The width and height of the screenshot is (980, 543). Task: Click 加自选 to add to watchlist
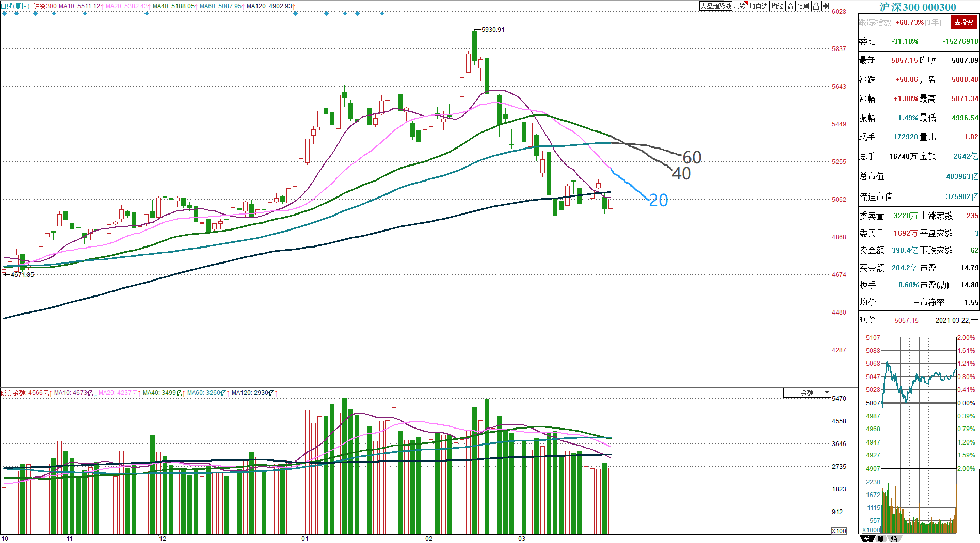pyautogui.click(x=759, y=6)
